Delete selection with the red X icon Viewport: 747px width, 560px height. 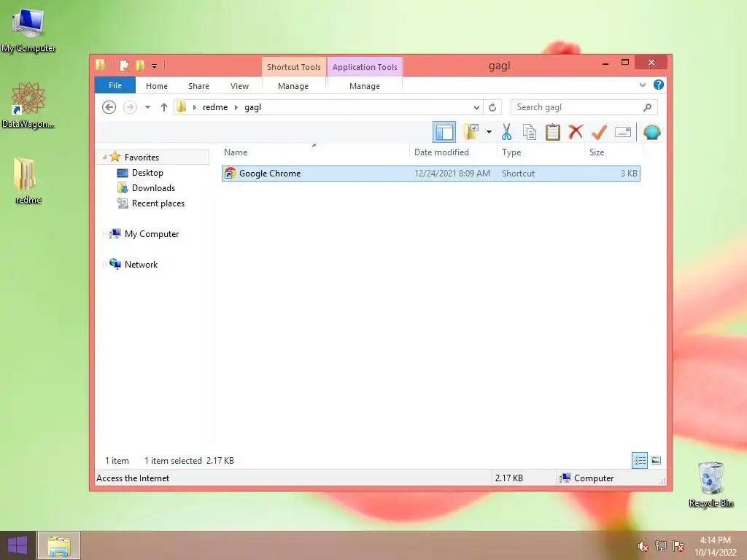point(576,132)
